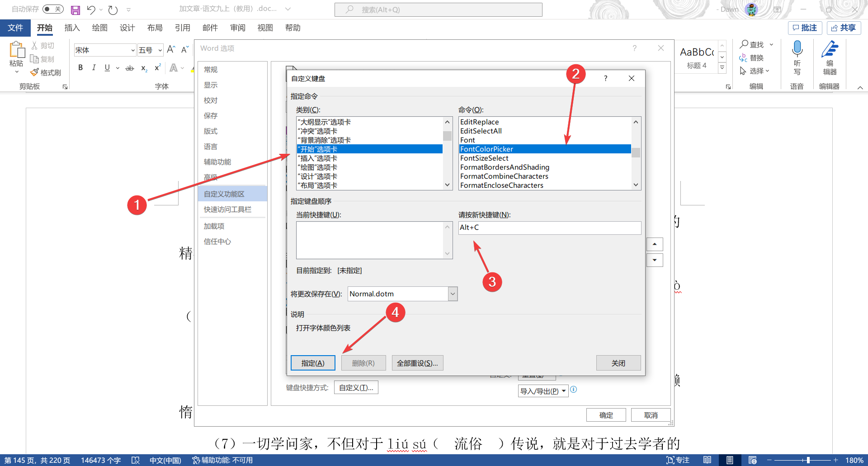Click the Undo arrow icon
This screenshot has width=868, height=466.
tap(91, 10)
